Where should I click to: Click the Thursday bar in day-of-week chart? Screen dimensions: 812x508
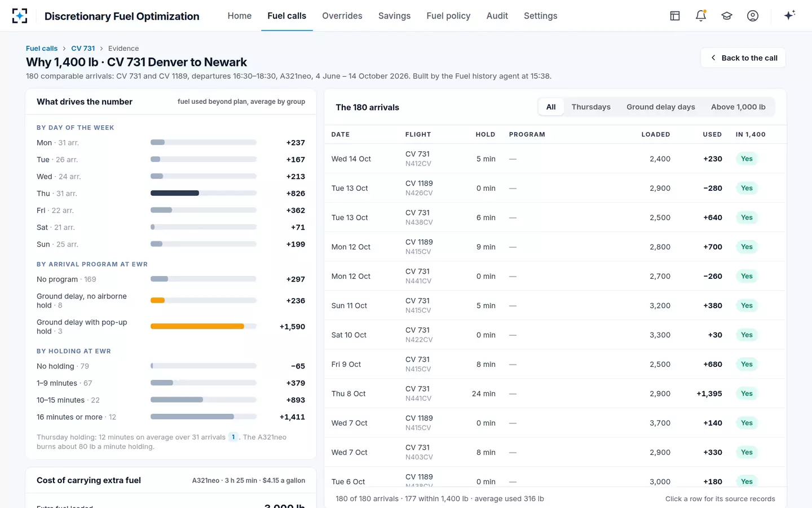[x=175, y=193]
